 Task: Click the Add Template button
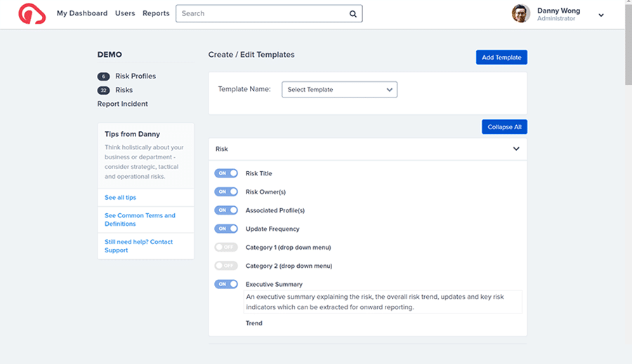pyautogui.click(x=501, y=58)
